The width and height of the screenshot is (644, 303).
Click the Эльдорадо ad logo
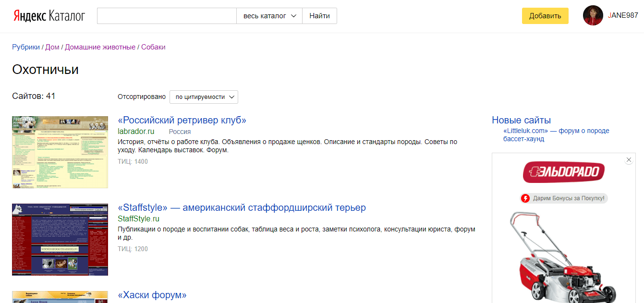[x=564, y=172]
